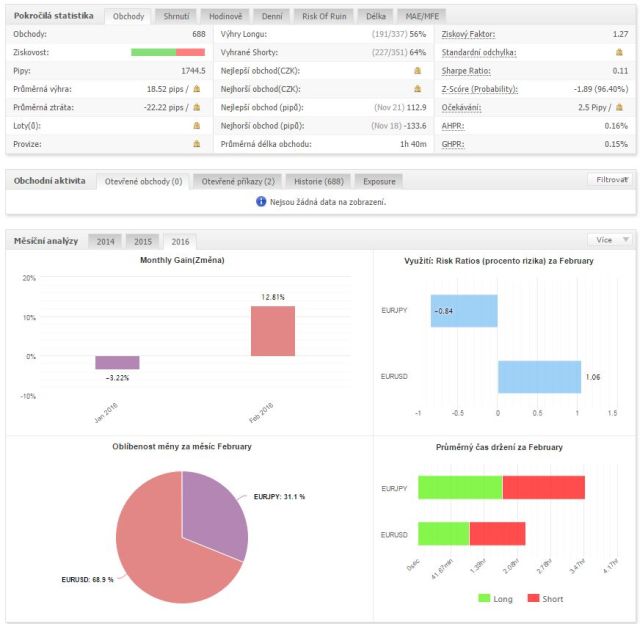Click lock icon in Provize row
640x624 pixels.
point(196,144)
